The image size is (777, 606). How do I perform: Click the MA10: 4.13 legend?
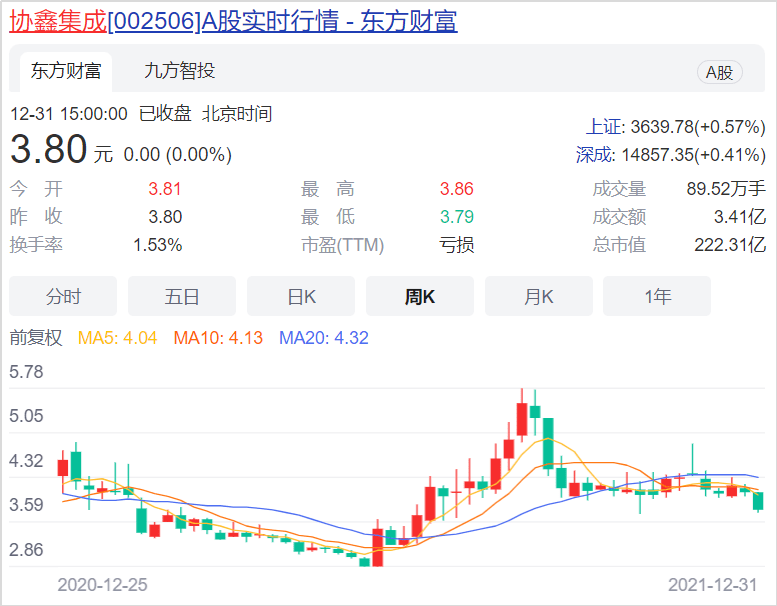(218, 338)
